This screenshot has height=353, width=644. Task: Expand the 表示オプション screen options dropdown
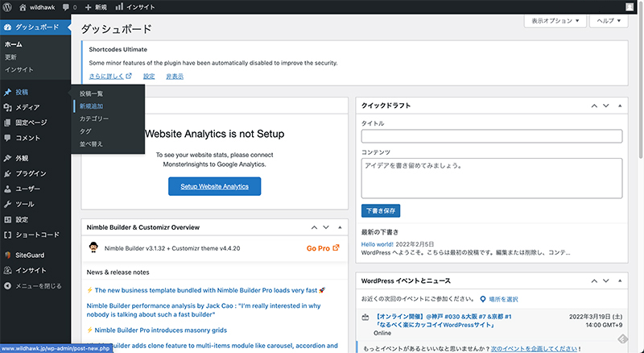[555, 21]
